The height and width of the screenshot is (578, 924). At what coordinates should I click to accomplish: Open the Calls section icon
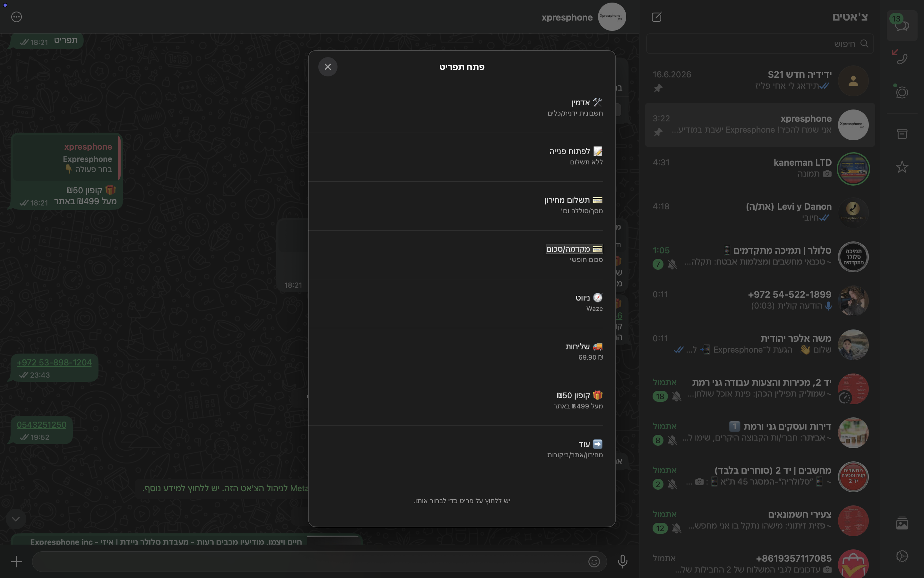902,58
